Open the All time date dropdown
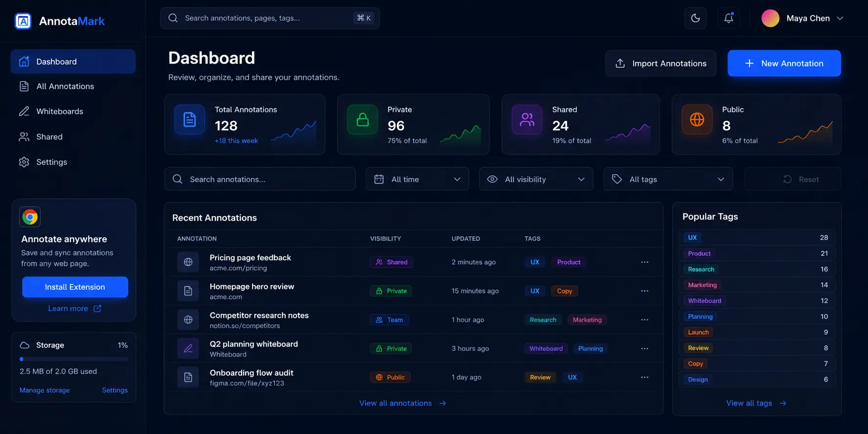This screenshot has height=434, width=868. pos(417,179)
